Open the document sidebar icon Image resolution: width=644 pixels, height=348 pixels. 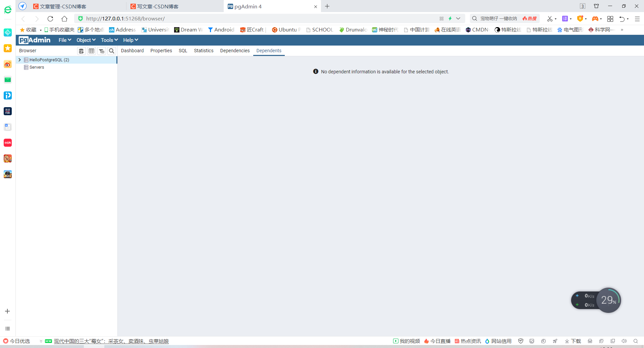(8, 127)
